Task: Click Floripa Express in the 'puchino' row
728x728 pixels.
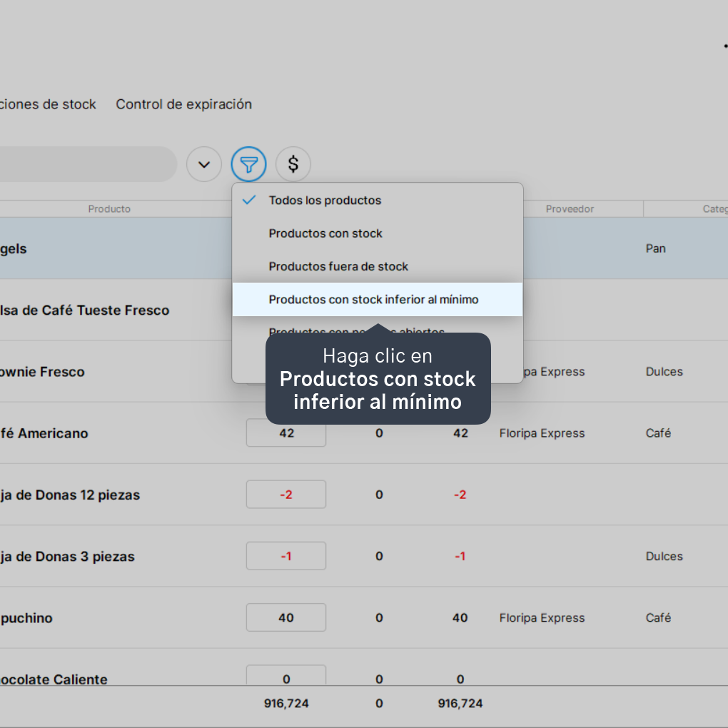Action: 542,618
